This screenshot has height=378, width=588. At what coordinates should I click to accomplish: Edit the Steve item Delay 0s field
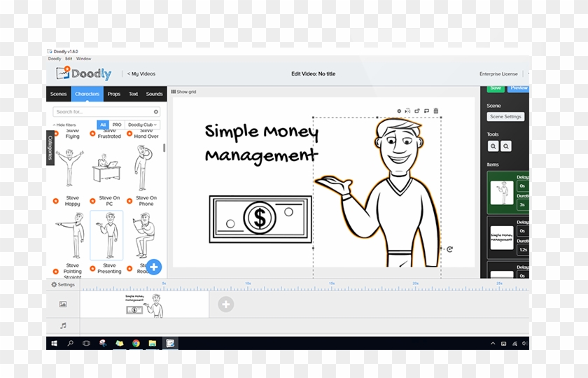point(522,186)
